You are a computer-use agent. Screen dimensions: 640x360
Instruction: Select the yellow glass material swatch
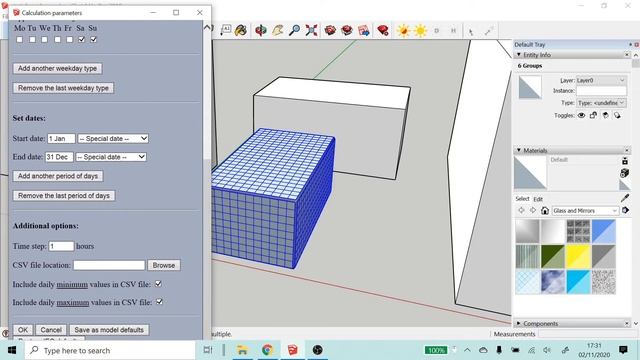578,256
